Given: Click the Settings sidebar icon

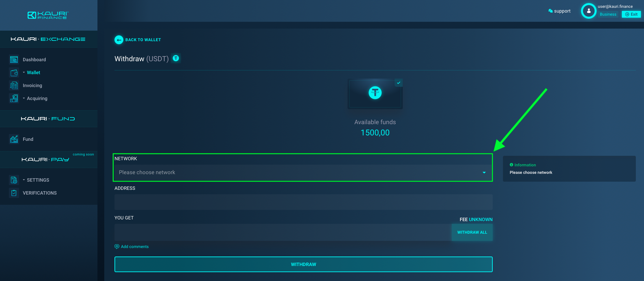Looking at the screenshot, I should [x=14, y=180].
